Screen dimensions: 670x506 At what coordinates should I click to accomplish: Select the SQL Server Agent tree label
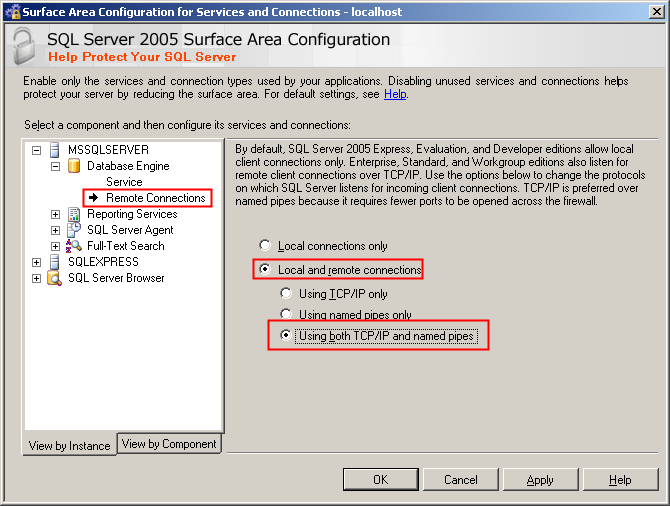(130, 230)
